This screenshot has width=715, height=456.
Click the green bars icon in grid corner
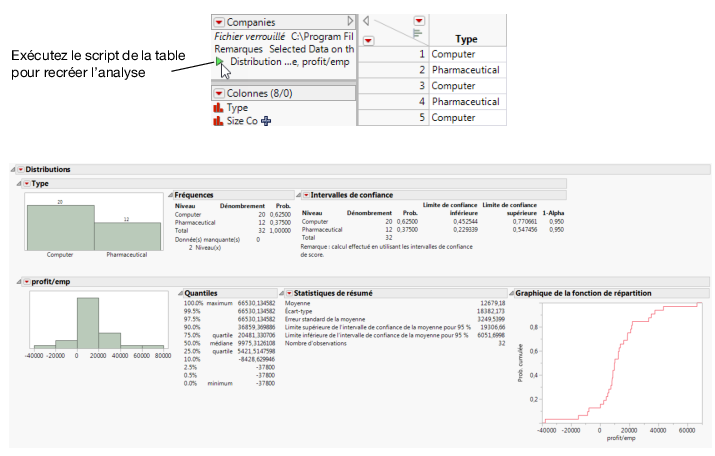(418, 33)
